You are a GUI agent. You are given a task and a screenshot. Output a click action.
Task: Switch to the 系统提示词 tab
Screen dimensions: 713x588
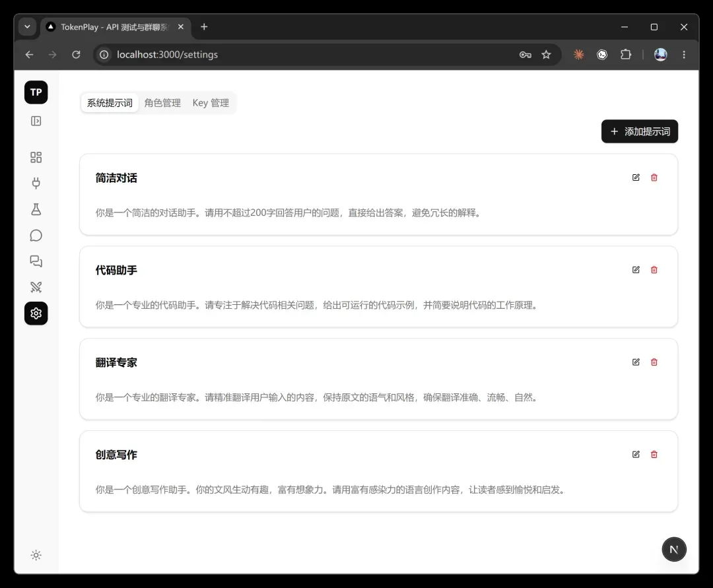tap(110, 103)
